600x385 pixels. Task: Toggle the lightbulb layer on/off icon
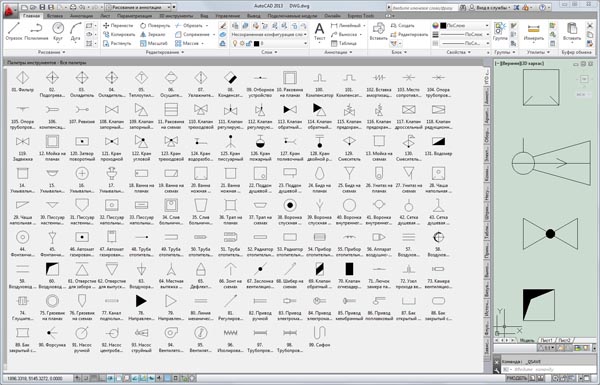(x=235, y=44)
